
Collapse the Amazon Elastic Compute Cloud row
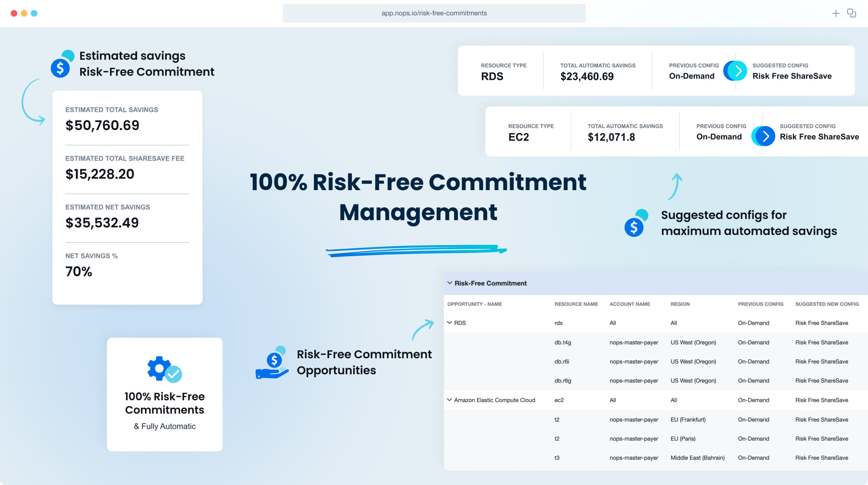point(449,400)
